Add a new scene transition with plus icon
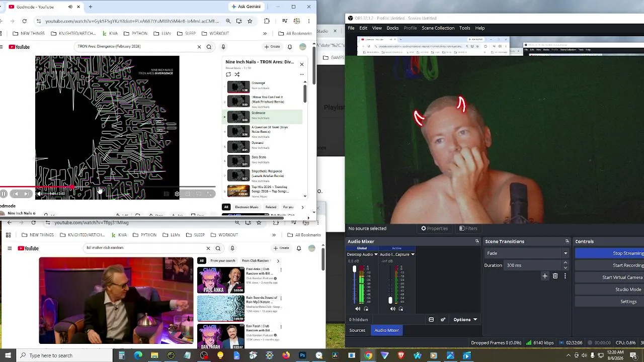This screenshot has height=362, width=644. (545, 276)
